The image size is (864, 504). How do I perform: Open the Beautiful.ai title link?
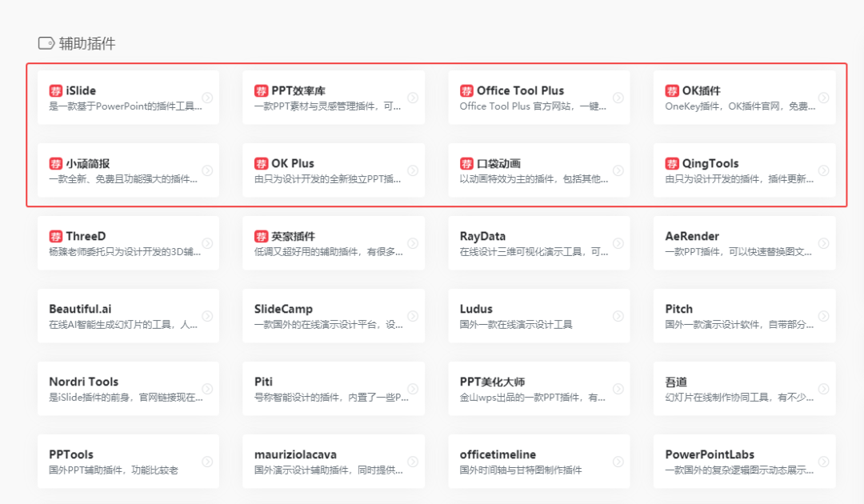click(x=81, y=309)
